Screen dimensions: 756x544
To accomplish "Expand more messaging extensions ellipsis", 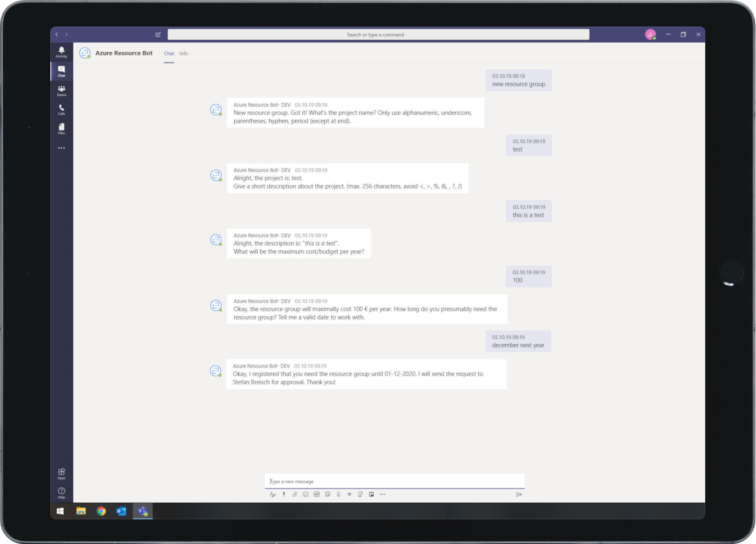I will 382,494.
